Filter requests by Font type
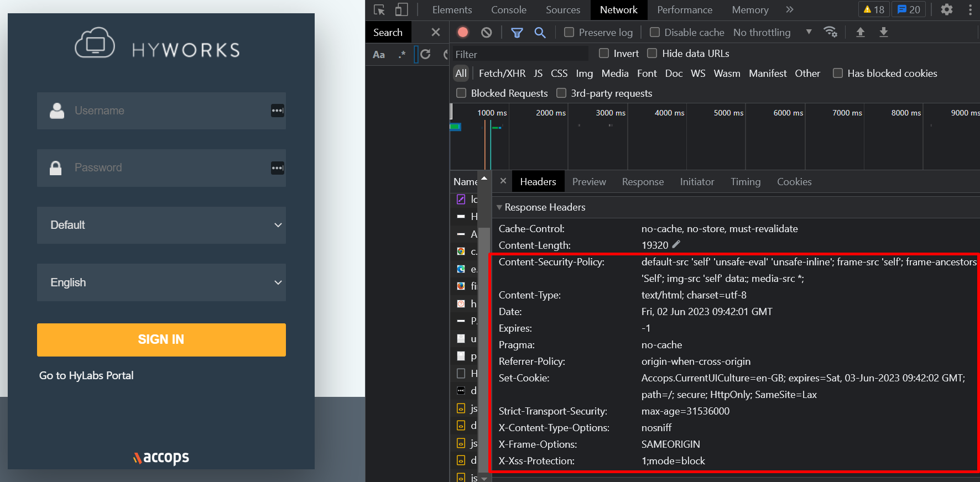 647,74
